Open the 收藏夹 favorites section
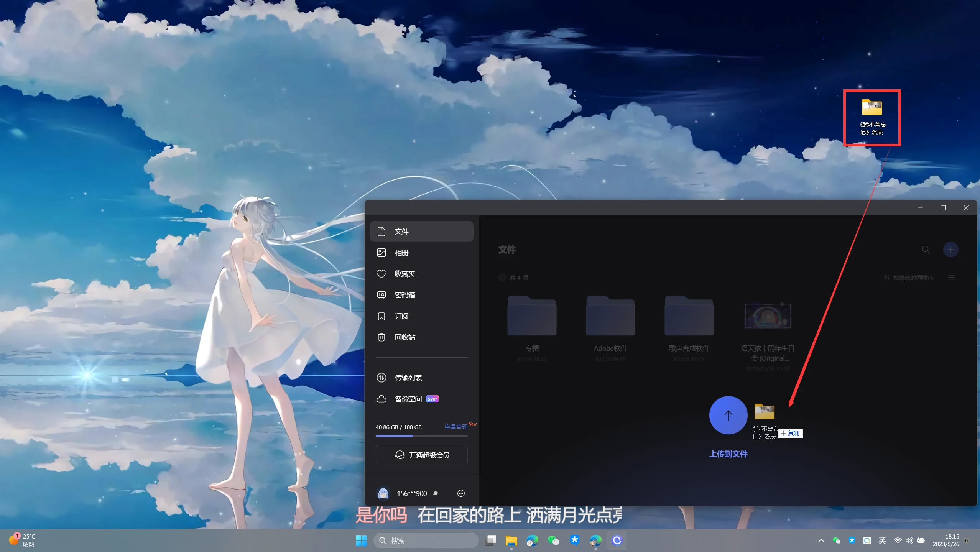The width and height of the screenshot is (980, 552). pyautogui.click(x=404, y=274)
